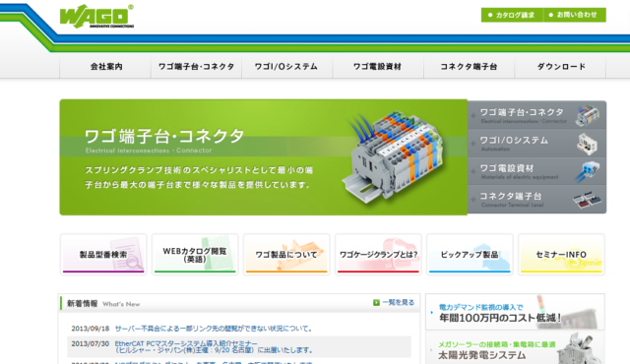The height and width of the screenshot is (364, 630).
Task: Open the ダウンロード menu item
Action: point(560,67)
